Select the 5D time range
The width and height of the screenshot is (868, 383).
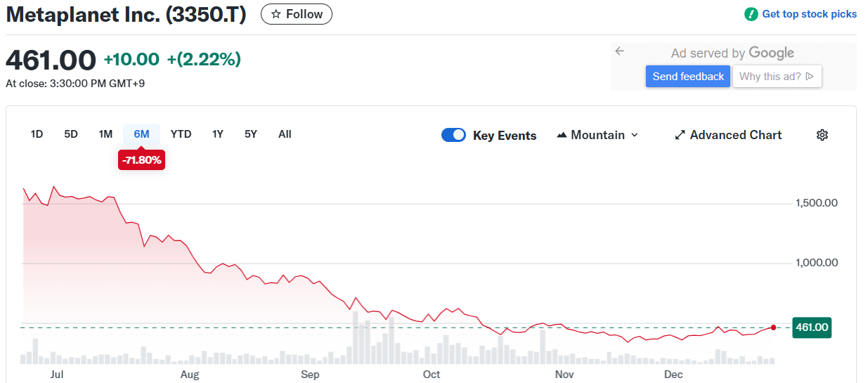pyautogui.click(x=71, y=134)
